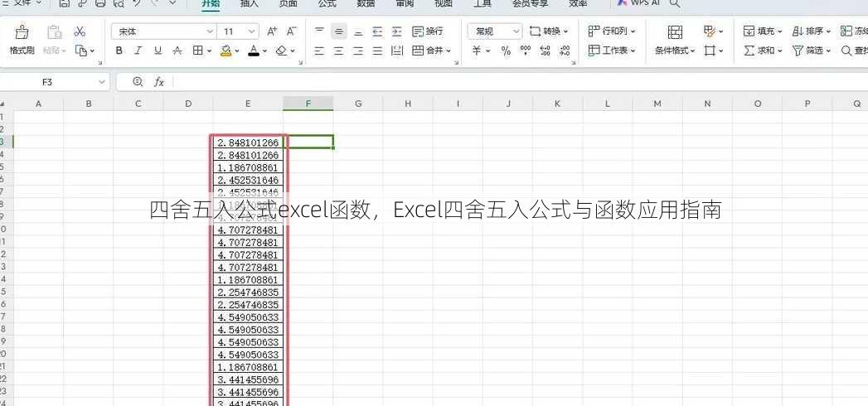Toggle Strikethrough formatting
Screen dimensions: 868x406
click(177, 51)
